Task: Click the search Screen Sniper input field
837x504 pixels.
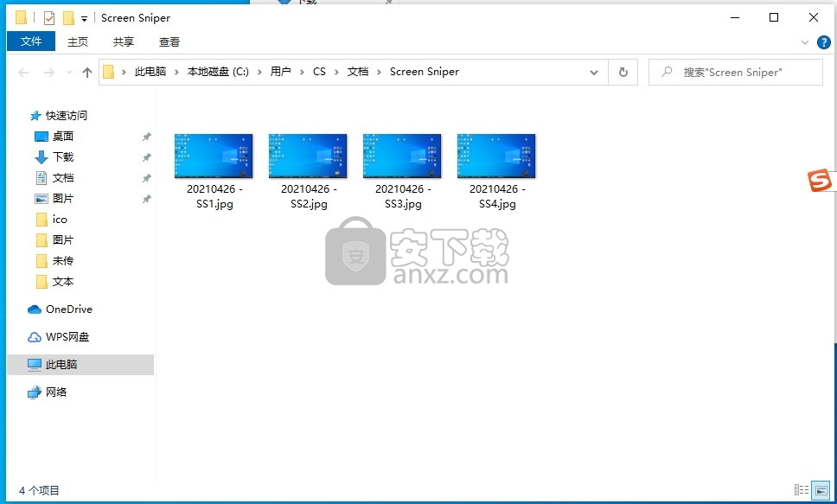Action: 736,72
